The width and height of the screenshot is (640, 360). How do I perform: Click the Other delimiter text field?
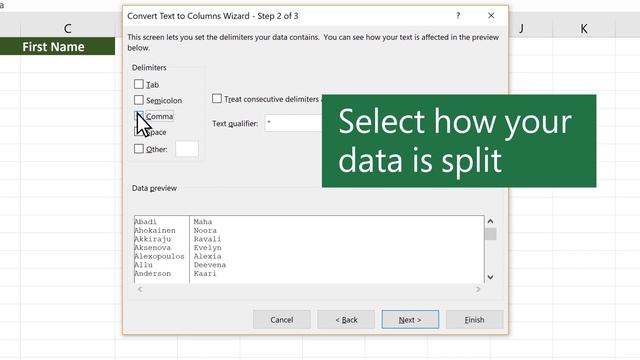(187, 149)
